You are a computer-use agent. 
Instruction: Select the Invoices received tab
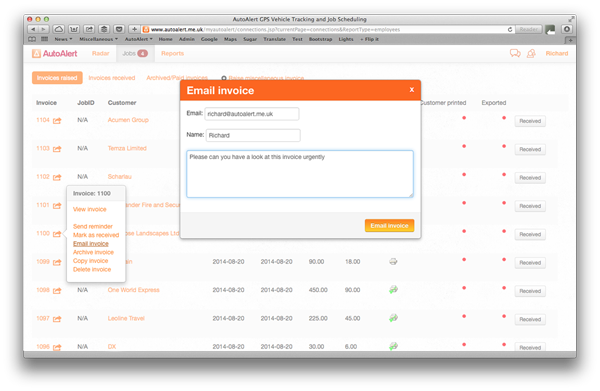pyautogui.click(x=112, y=78)
